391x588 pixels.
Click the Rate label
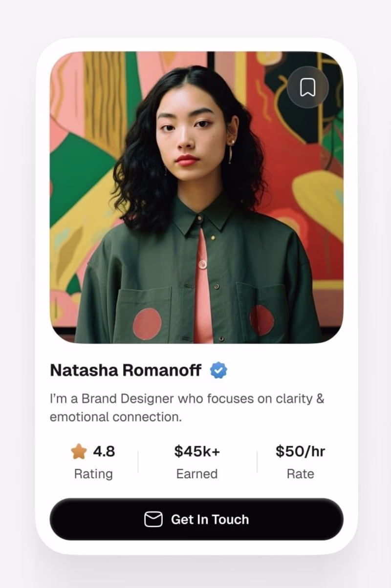300,474
